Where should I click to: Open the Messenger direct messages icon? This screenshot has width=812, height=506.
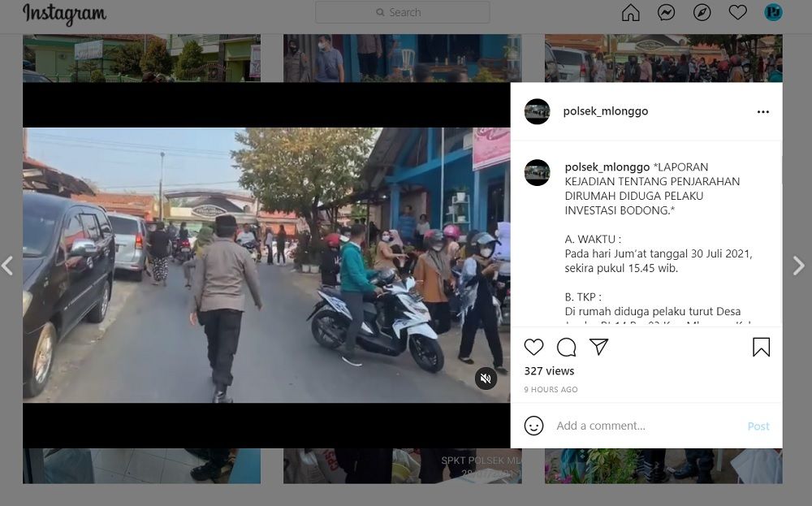666,12
